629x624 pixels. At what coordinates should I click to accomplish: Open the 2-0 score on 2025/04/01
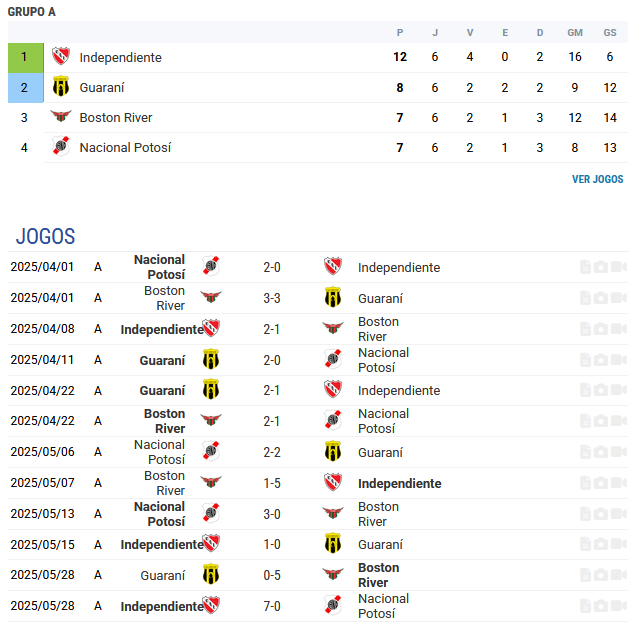click(272, 267)
